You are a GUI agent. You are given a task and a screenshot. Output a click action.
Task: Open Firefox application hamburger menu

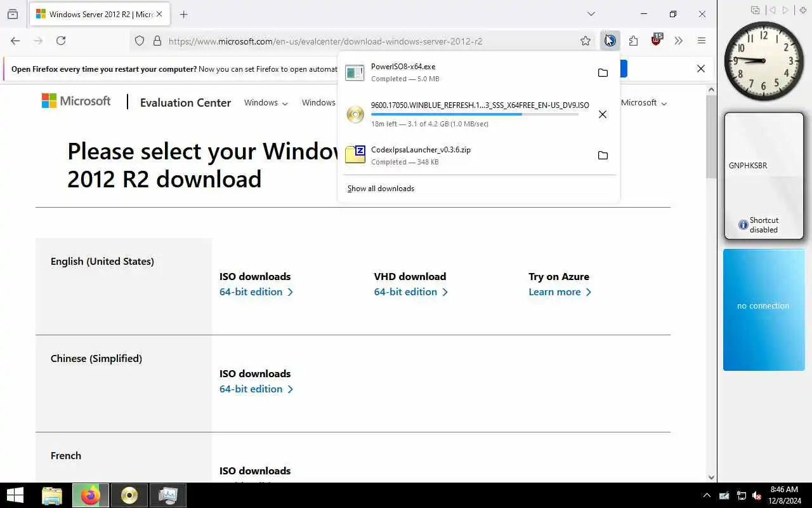[702, 41]
